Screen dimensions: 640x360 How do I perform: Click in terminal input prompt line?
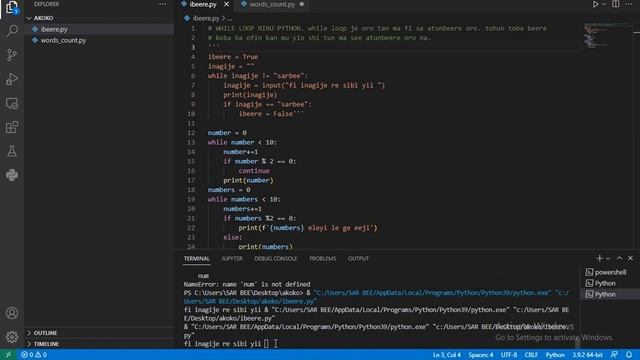coord(227,344)
